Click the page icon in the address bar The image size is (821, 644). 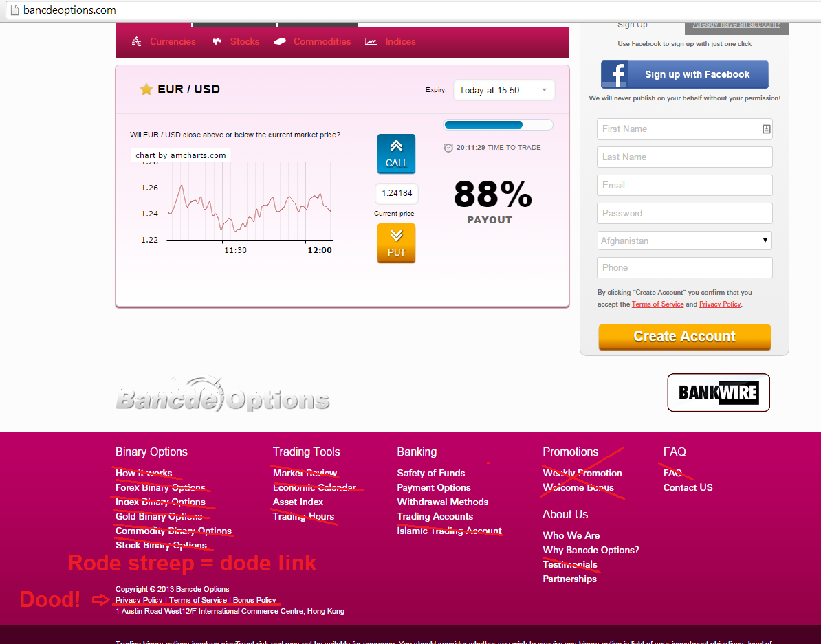14,10
